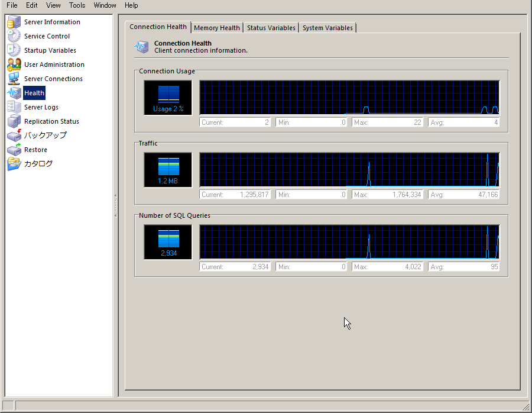Click the Startup Variables icon
The width and height of the screenshot is (532, 413).
(14, 50)
